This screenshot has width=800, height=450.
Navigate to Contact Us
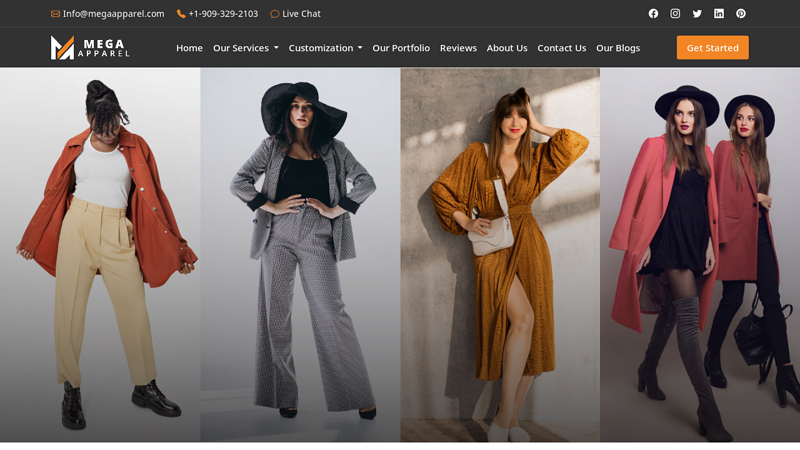click(561, 48)
